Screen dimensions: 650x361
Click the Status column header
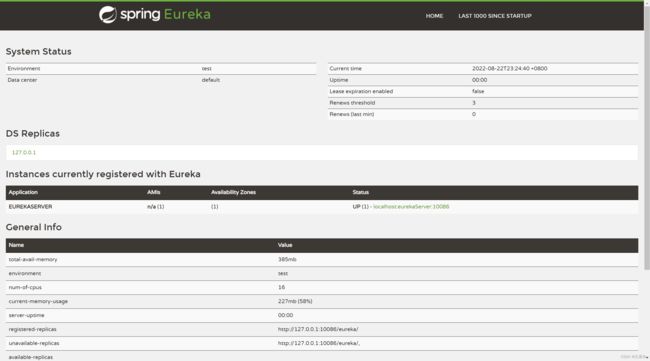pos(361,192)
